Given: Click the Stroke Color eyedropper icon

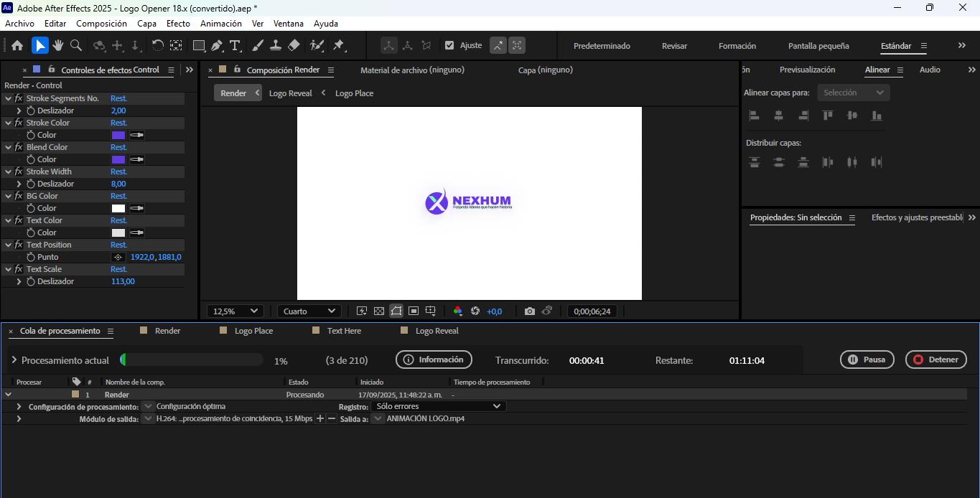Looking at the screenshot, I should coord(136,135).
